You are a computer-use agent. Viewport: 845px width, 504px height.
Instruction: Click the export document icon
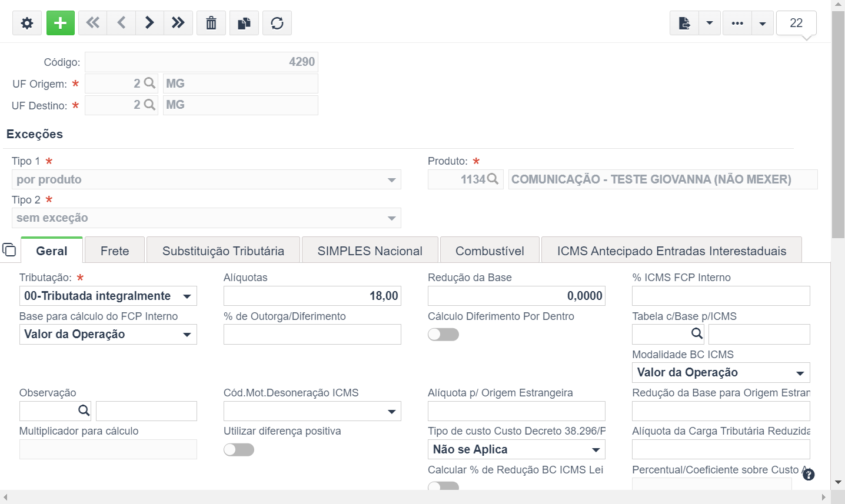tap(684, 23)
